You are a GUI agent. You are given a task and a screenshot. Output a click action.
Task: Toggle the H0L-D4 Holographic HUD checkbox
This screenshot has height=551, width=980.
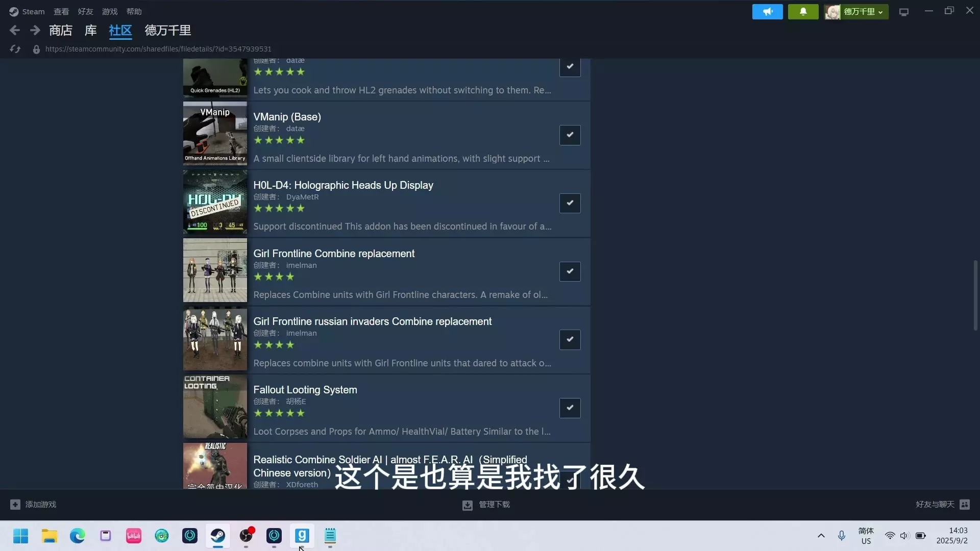click(x=570, y=203)
